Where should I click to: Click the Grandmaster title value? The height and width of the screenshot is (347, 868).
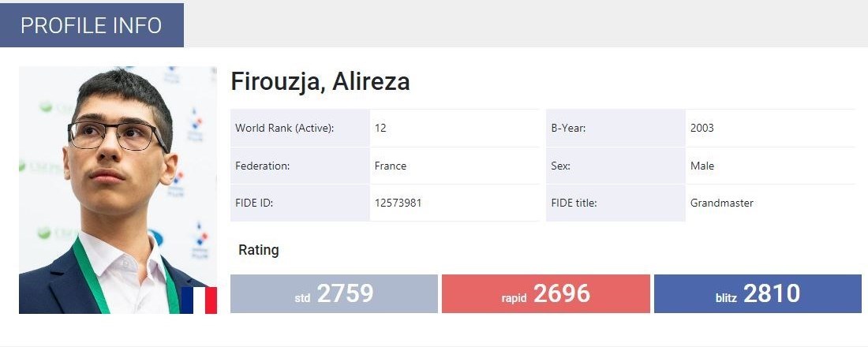coord(721,203)
